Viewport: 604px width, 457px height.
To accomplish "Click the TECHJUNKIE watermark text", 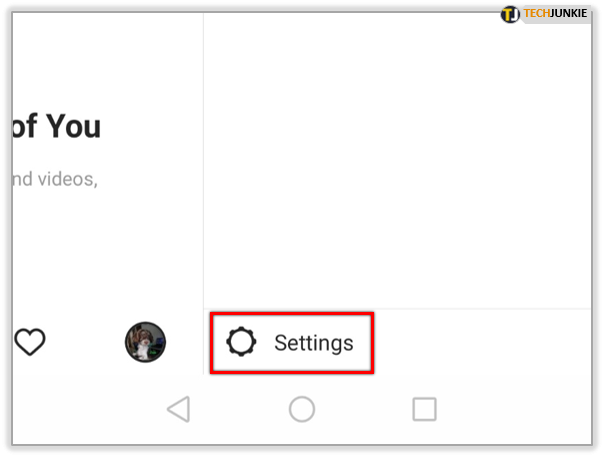I will click(x=555, y=13).
